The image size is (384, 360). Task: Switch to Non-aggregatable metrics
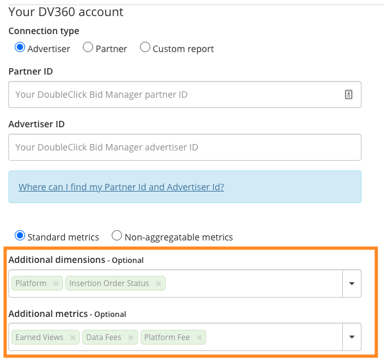click(117, 236)
